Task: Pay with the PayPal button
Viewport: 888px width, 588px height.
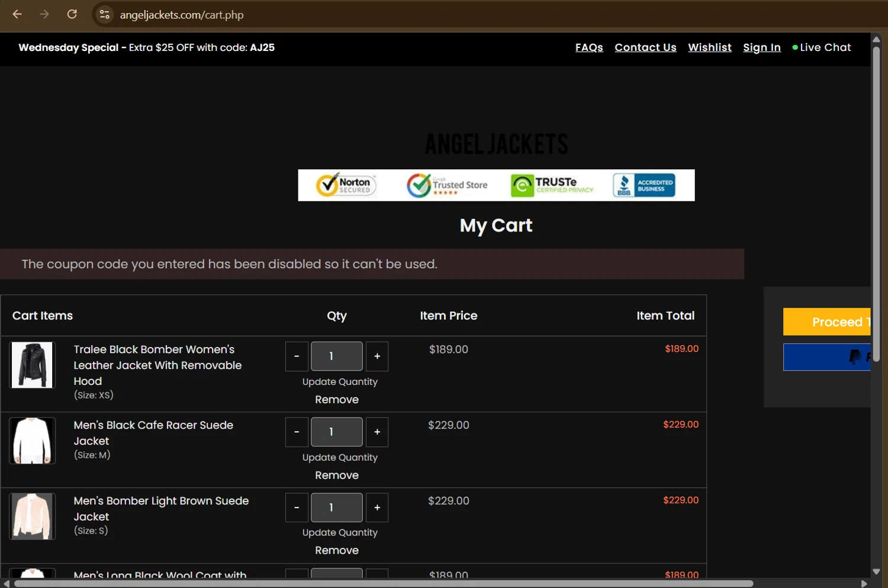Action: point(827,357)
